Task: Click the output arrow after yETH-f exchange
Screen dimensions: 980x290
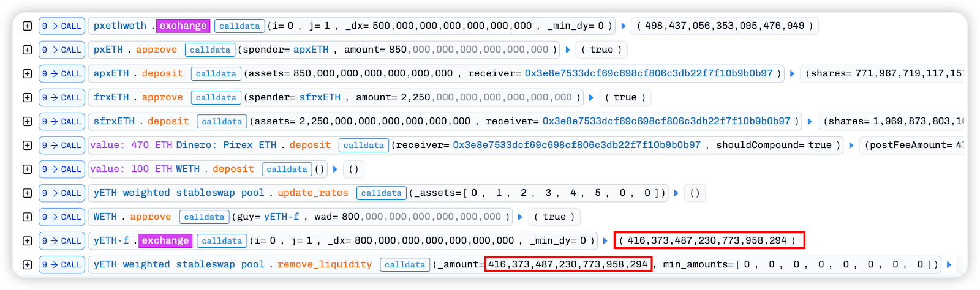Action: 605,241
